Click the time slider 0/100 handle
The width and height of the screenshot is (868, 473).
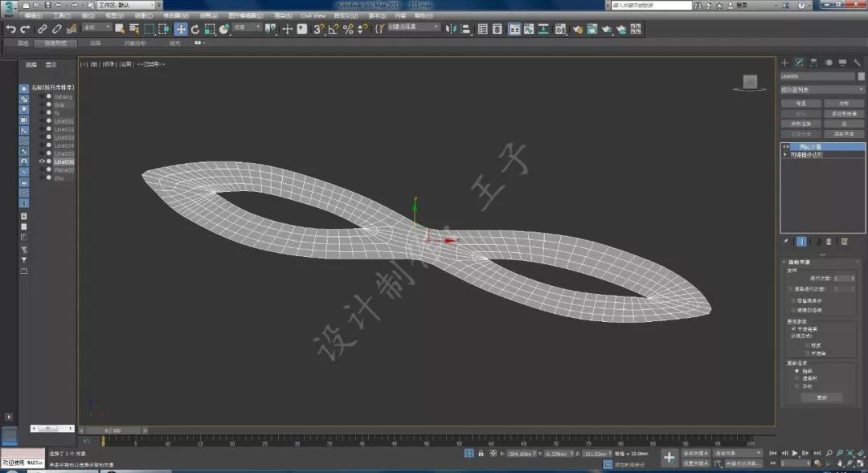click(x=113, y=430)
